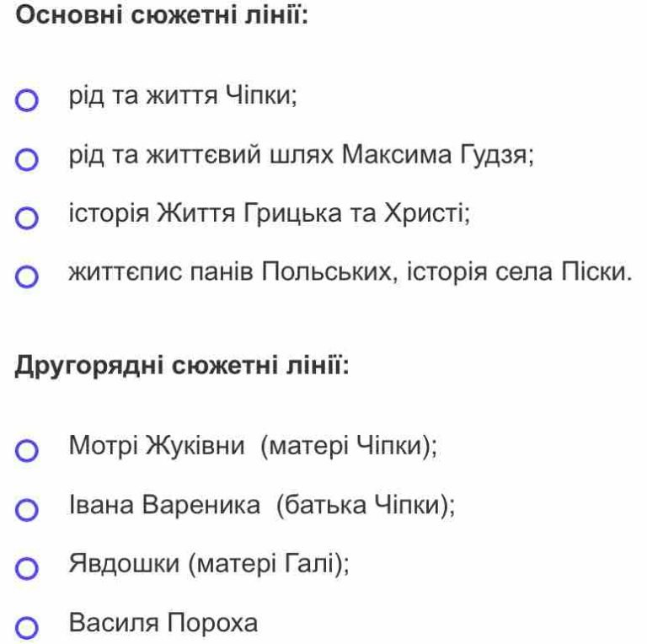The width and height of the screenshot is (647, 644).
Task: Select the bullet before "життєпис панів Польських"
Action: click(x=27, y=276)
